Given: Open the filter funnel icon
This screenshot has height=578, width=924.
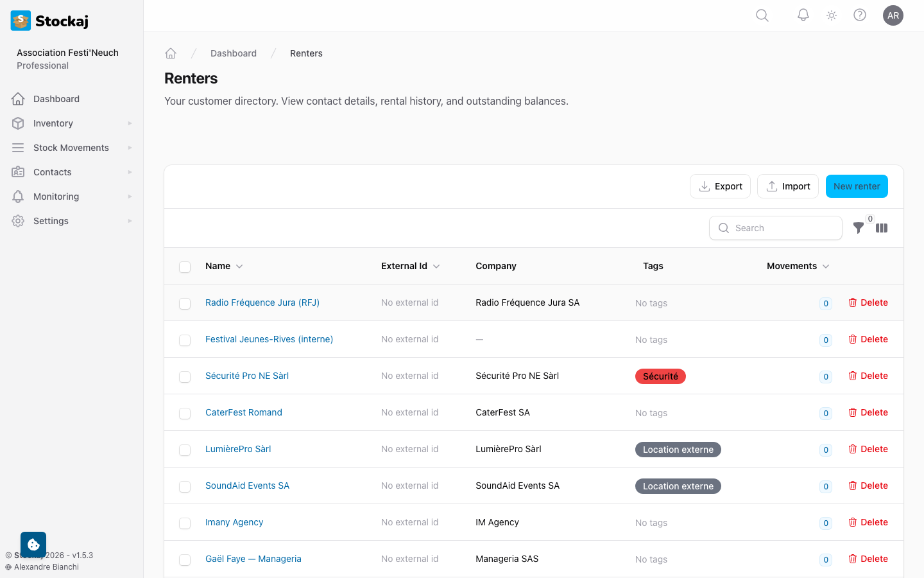Looking at the screenshot, I should pyautogui.click(x=859, y=228).
